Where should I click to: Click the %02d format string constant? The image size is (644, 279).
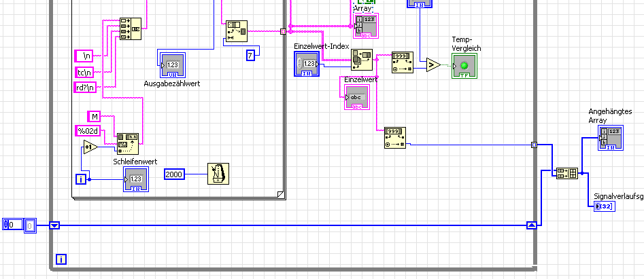[88, 131]
